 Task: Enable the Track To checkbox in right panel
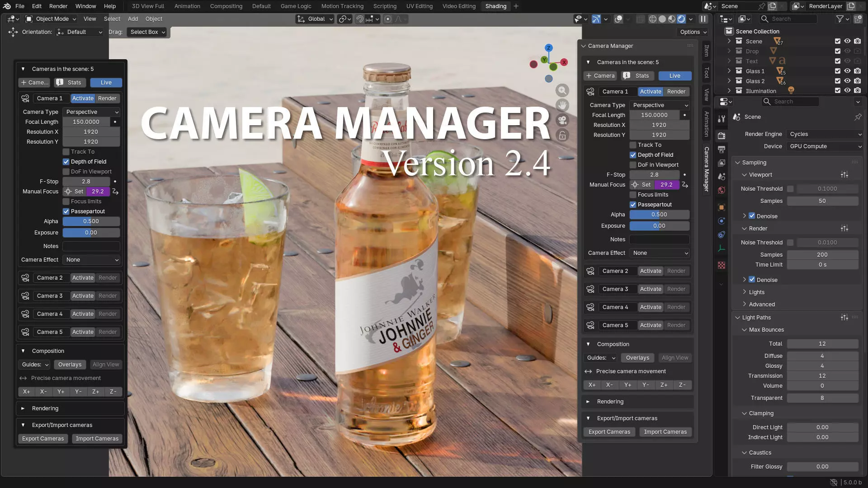(x=633, y=145)
